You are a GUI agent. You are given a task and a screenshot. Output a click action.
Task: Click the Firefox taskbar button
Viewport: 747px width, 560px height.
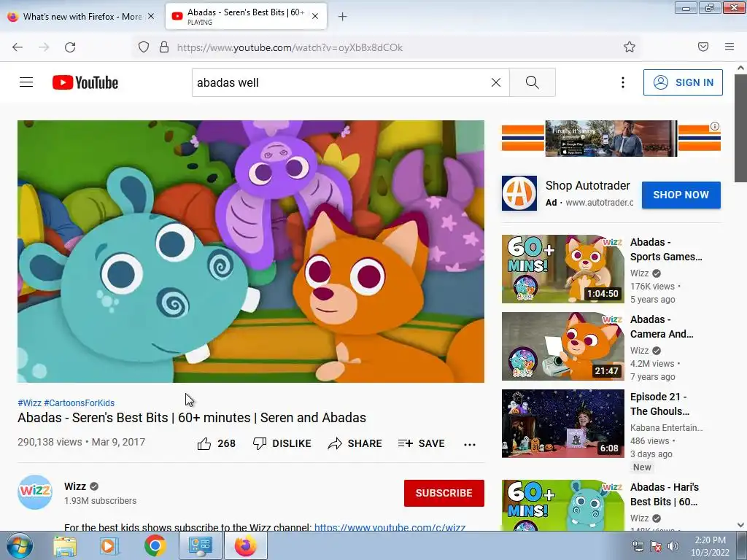pos(246,545)
